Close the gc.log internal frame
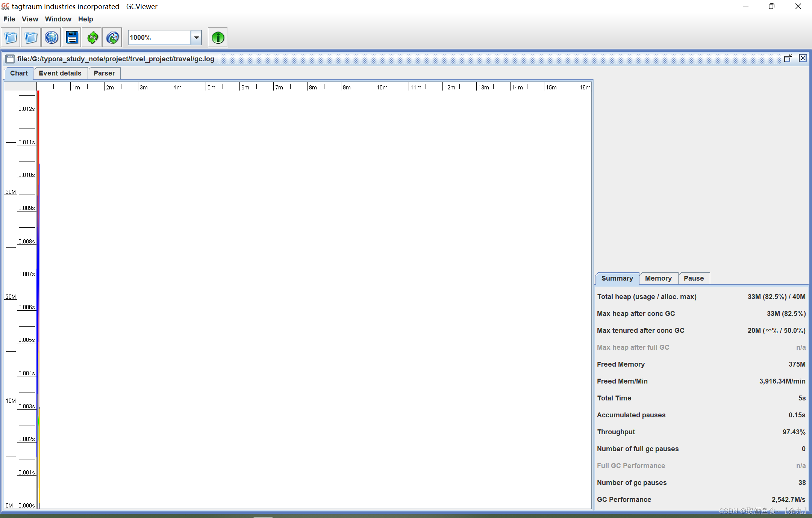Screen dimensions: 812x518 (803, 58)
